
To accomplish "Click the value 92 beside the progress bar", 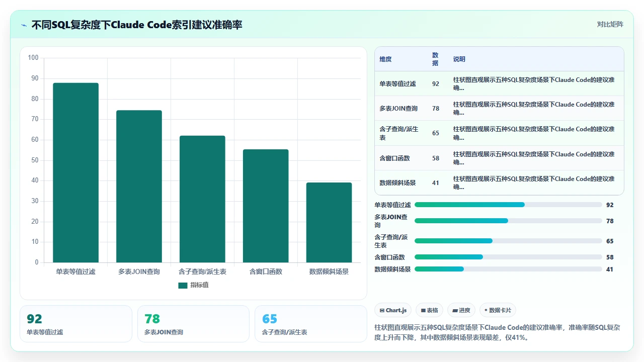I will 610,205.
